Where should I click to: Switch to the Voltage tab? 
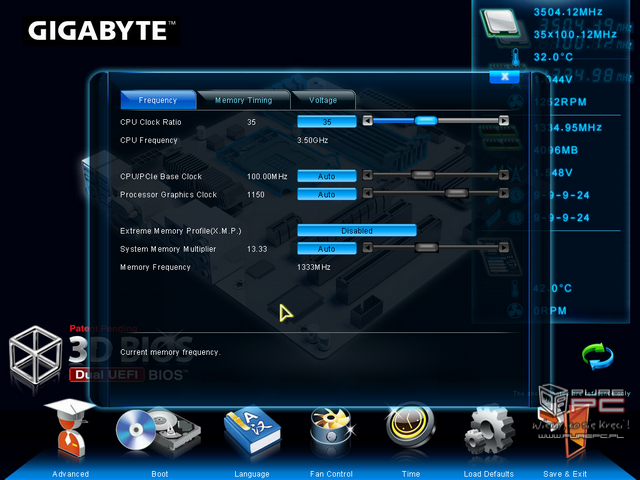pyautogui.click(x=323, y=100)
